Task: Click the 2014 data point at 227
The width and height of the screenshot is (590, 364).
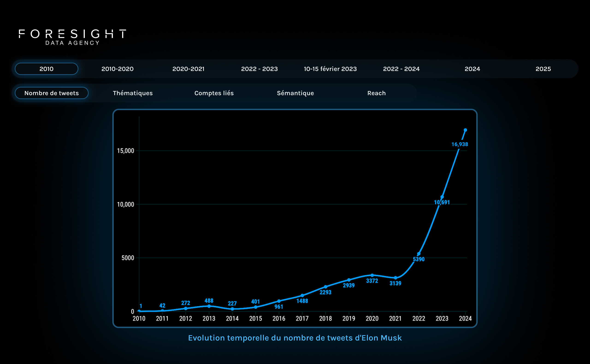Action: 232,309
